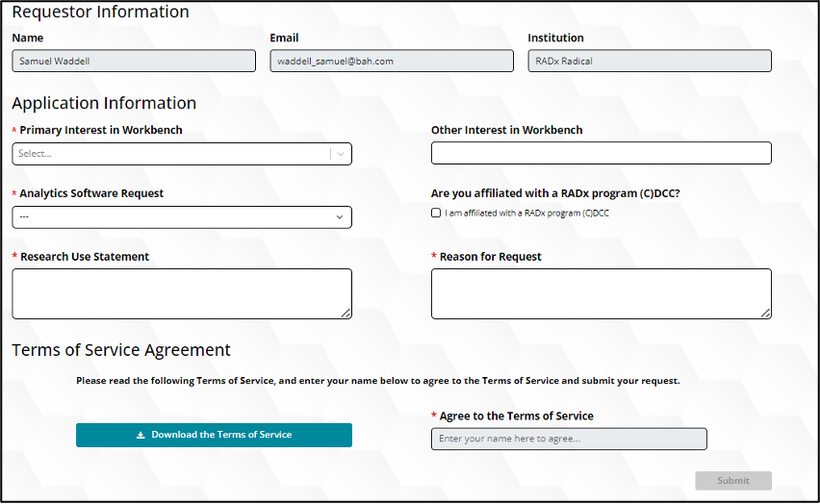Click the Reason for Request resize handle

pyautogui.click(x=766, y=313)
